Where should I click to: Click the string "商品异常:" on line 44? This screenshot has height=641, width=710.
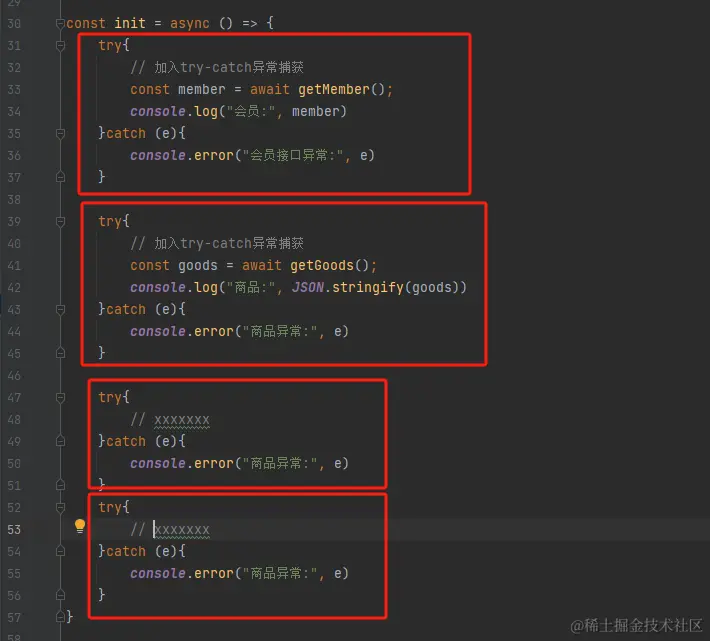(280, 331)
